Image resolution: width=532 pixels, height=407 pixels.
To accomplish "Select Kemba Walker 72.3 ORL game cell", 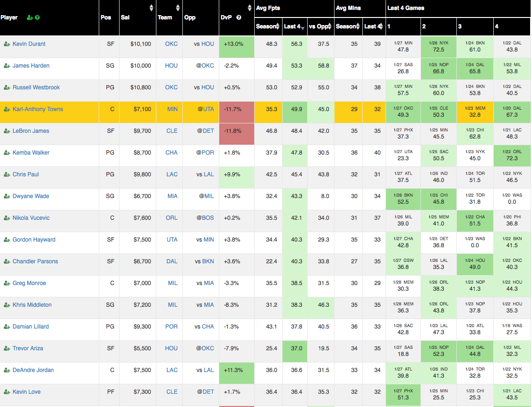I will (512, 156).
